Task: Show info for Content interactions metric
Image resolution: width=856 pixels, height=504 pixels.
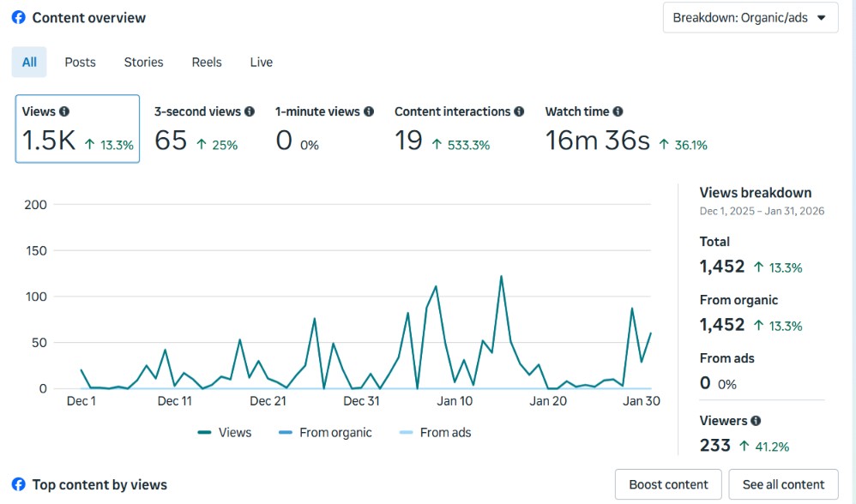Action: (x=519, y=111)
